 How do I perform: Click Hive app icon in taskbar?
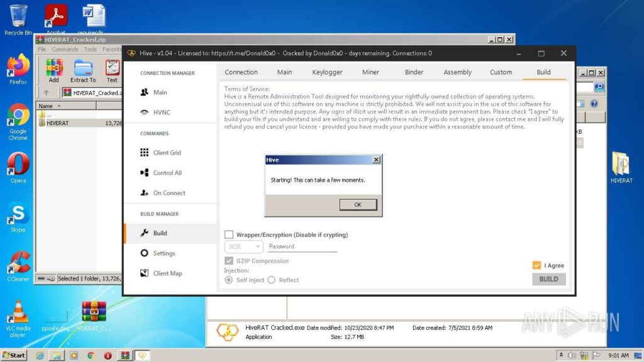pyautogui.click(x=142, y=356)
